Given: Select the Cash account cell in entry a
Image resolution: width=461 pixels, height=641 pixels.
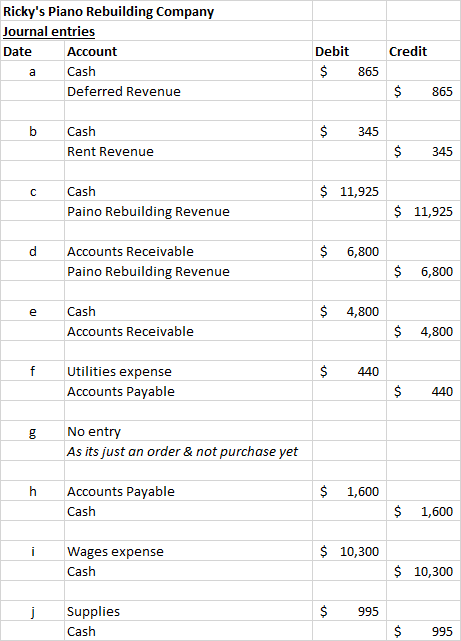Looking at the screenshot, I should 188,71.
